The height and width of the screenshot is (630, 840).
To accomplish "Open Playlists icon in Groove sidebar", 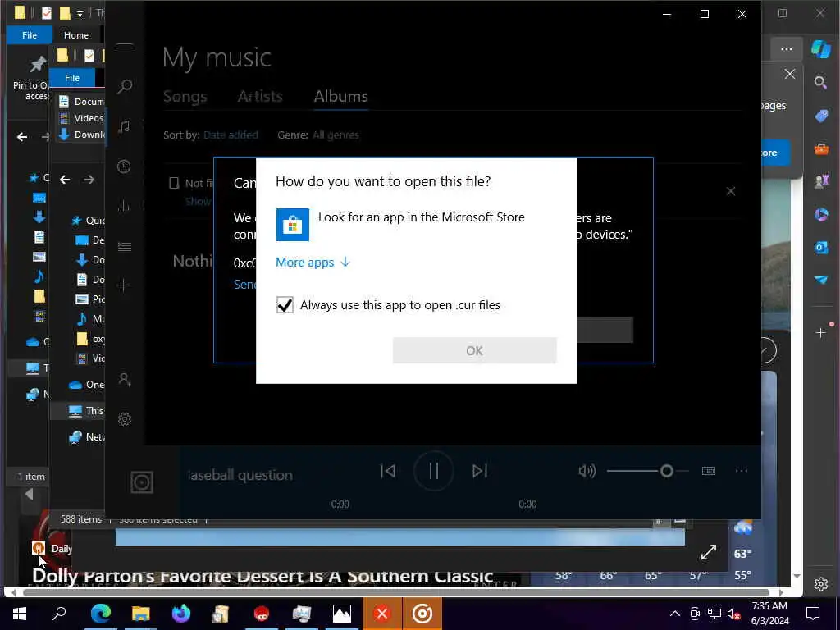I will point(125,246).
